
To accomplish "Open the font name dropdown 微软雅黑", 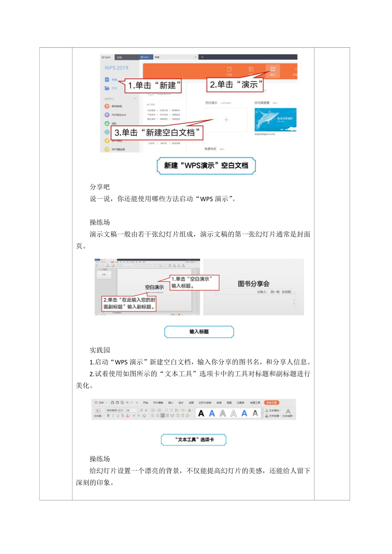I will 115,410.
